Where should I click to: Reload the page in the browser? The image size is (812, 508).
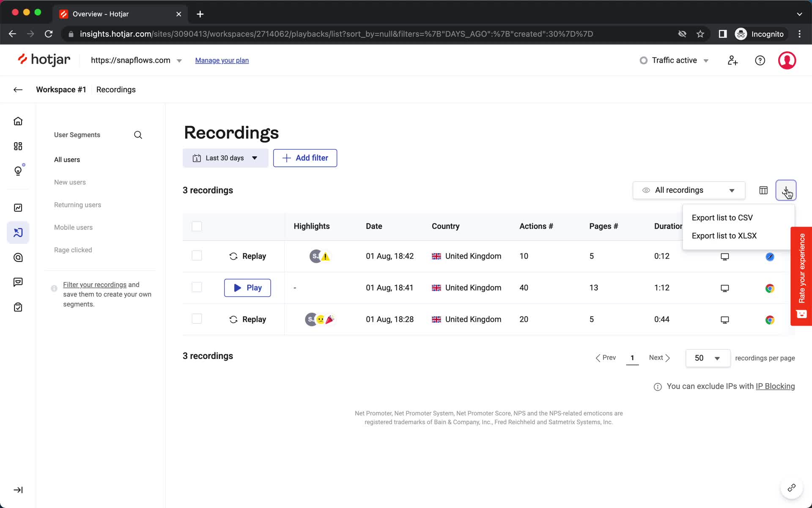coord(49,34)
